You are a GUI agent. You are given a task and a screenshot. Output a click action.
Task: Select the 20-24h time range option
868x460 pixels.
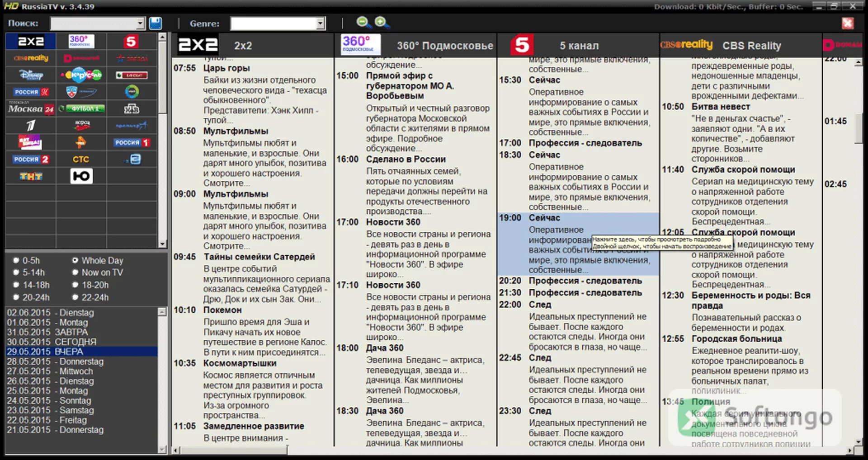[31, 297]
